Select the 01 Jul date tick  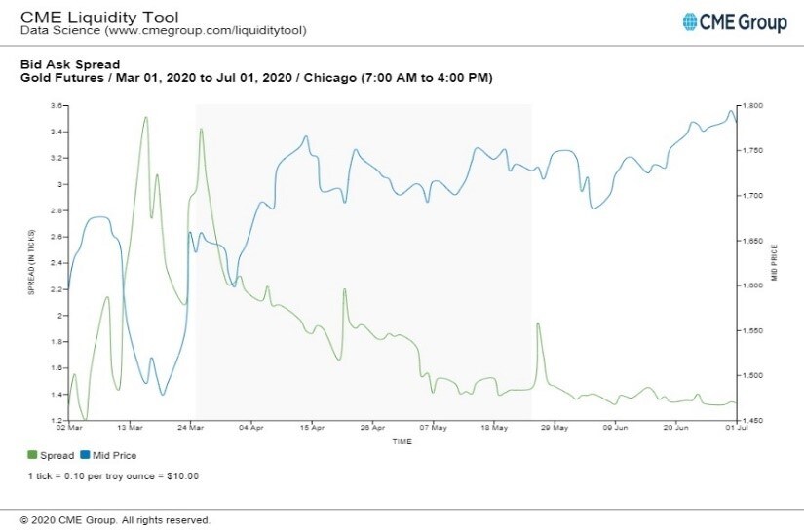click(x=737, y=428)
